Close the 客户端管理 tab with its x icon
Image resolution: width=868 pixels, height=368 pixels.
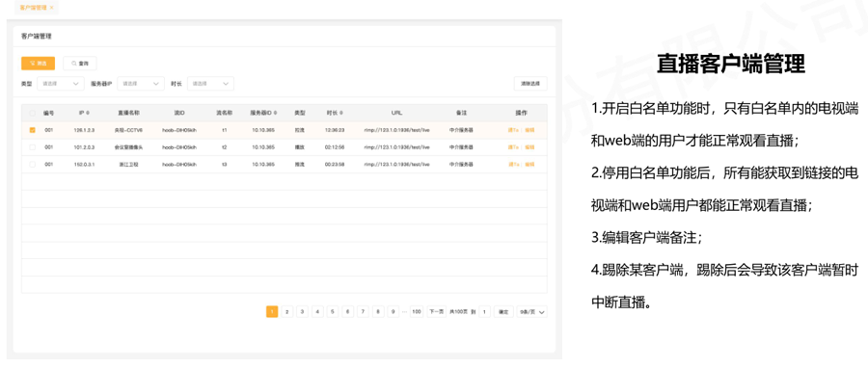click(x=51, y=8)
